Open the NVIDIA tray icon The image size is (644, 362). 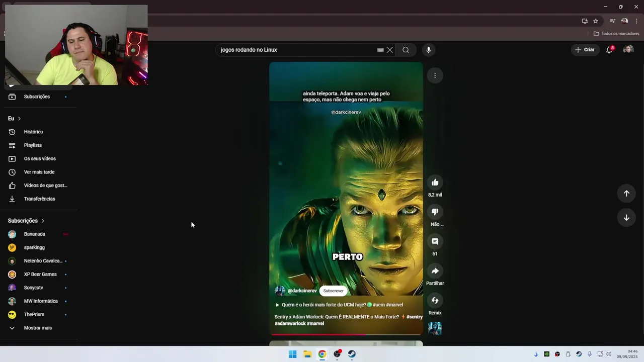pyautogui.click(x=546, y=354)
